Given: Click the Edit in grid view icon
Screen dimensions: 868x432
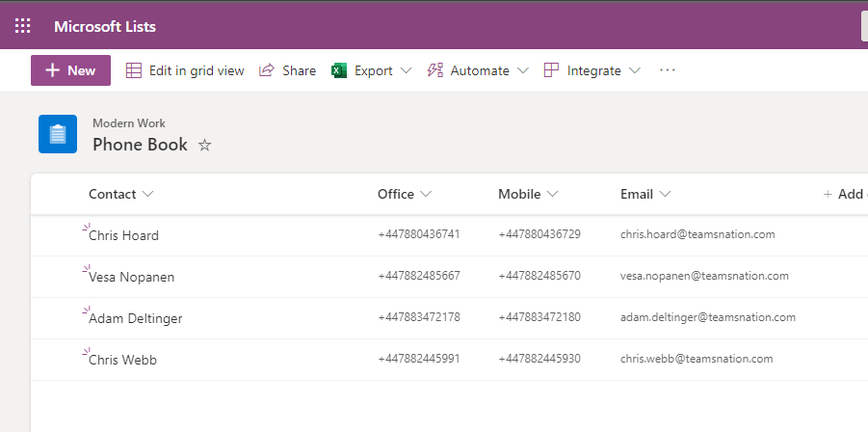Looking at the screenshot, I should click(x=134, y=70).
